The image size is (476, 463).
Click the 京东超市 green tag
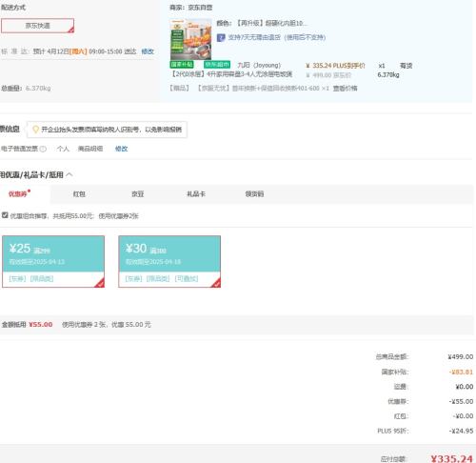217,65
